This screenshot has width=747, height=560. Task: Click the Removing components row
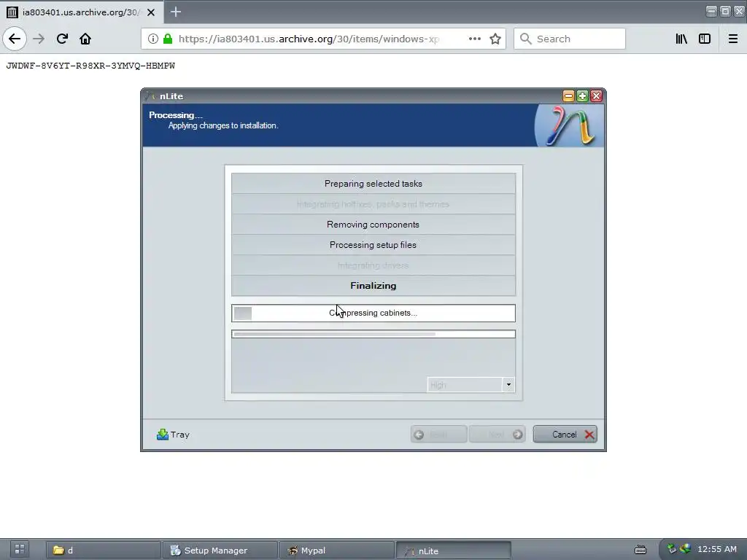[x=373, y=225]
